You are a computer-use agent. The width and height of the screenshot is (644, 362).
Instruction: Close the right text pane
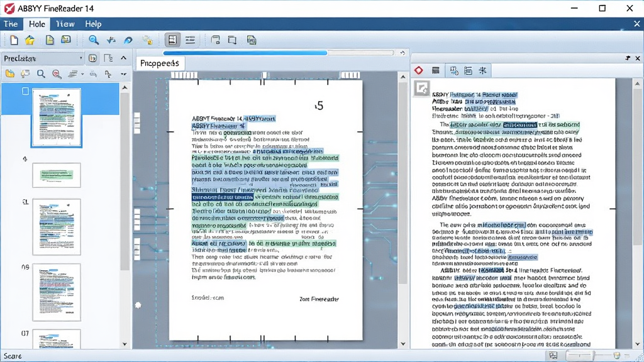click(x=638, y=58)
